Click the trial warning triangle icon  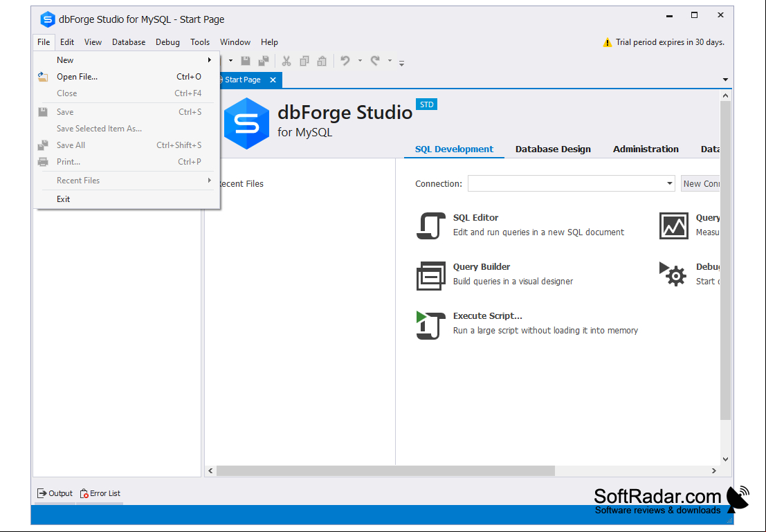[608, 42]
